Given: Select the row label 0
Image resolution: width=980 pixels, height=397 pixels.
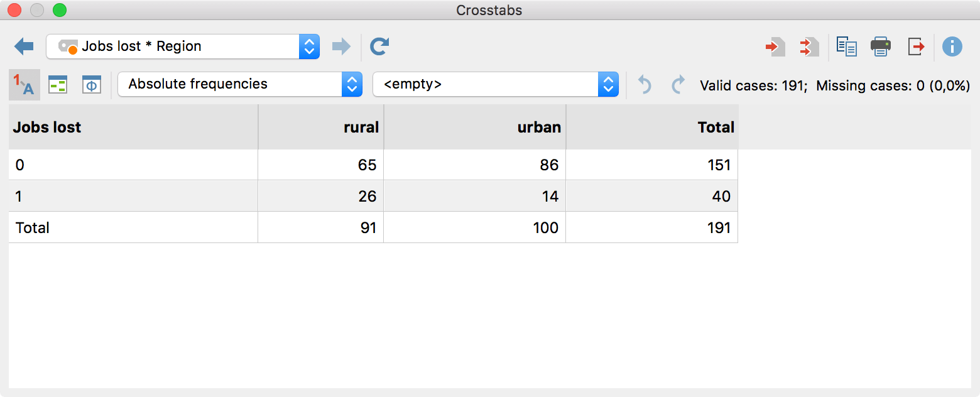Looking at the screenshot, I should pos(133,165).
